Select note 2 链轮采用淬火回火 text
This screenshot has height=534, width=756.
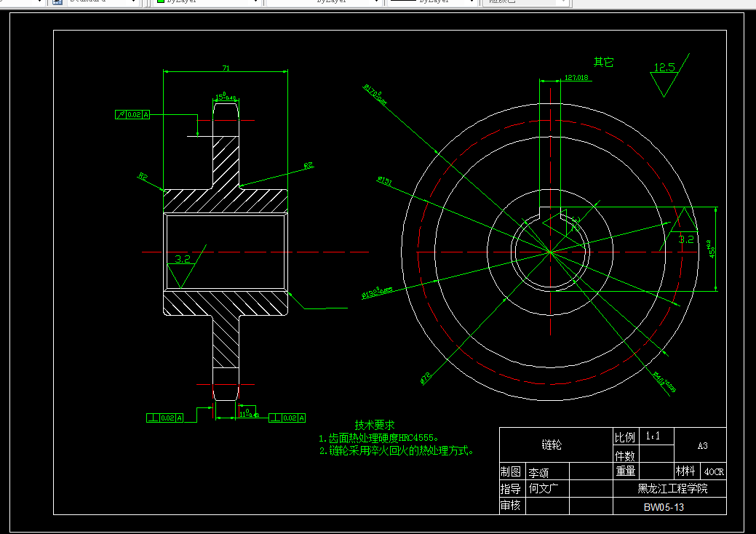[x=397, y=450]
